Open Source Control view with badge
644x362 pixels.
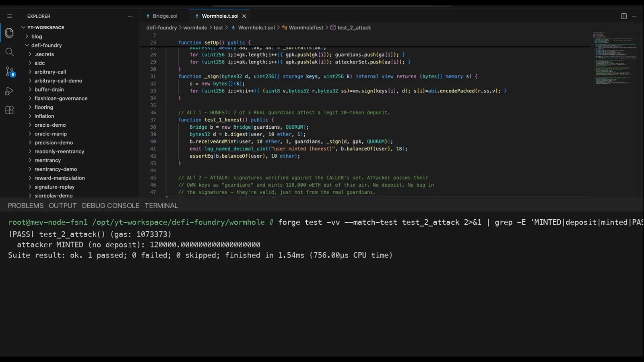(10, 72)
